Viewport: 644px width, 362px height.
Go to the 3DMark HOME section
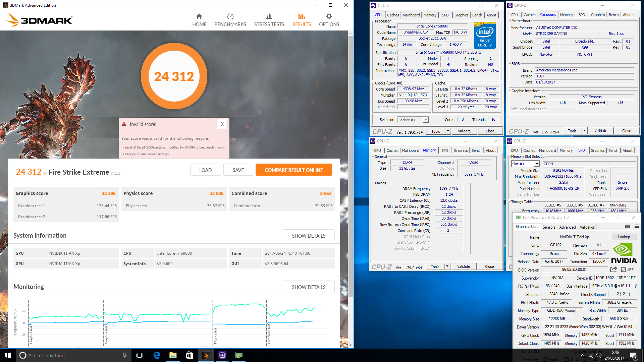click(x=199, y=20)
